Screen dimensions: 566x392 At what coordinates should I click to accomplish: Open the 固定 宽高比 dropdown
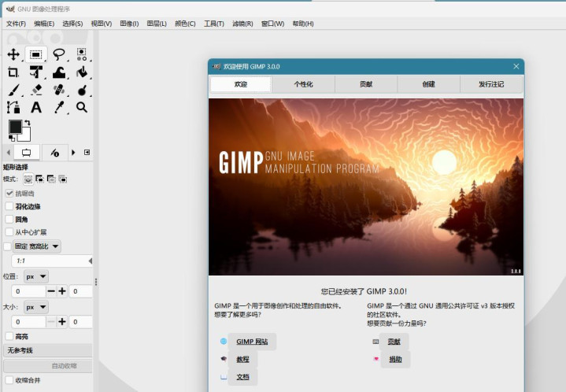[x=37, y=246]
